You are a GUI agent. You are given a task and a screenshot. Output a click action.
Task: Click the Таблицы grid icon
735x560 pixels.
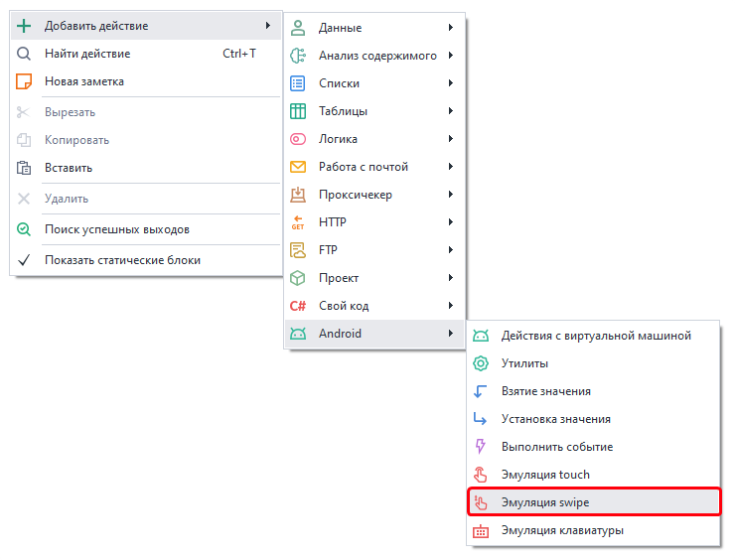tap(297, 111)
